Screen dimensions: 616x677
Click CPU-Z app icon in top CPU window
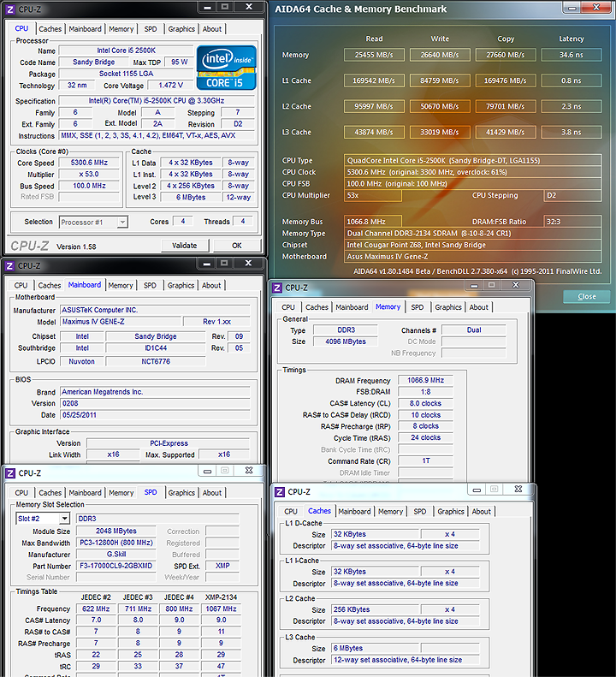[x=10, y=9]
